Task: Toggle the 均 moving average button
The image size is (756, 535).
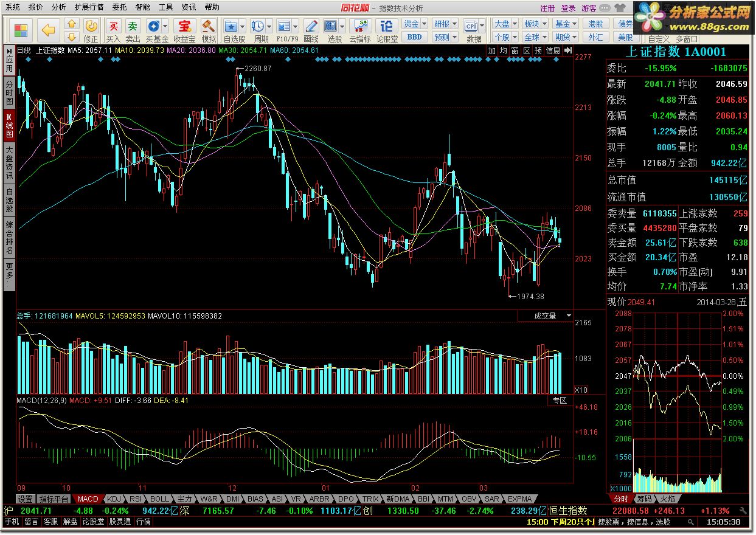Action: [504, 50]
